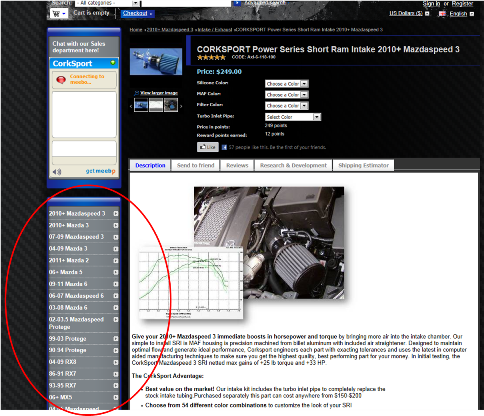Open the US Dollars currency selector
This screenshot has width=484, height=416.
pyautogui.click(x=409, y=13)
